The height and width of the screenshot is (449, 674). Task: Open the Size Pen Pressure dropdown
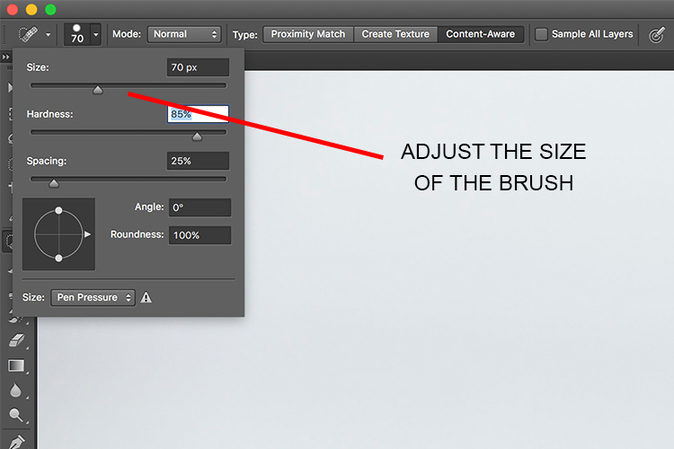point(93,297)
